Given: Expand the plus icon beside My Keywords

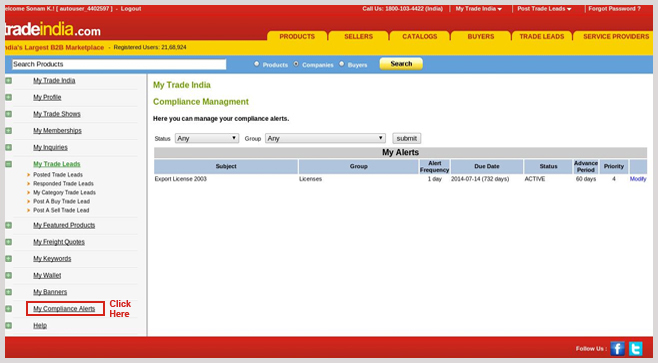Looking at the screenshot, I should coord(8,259).
